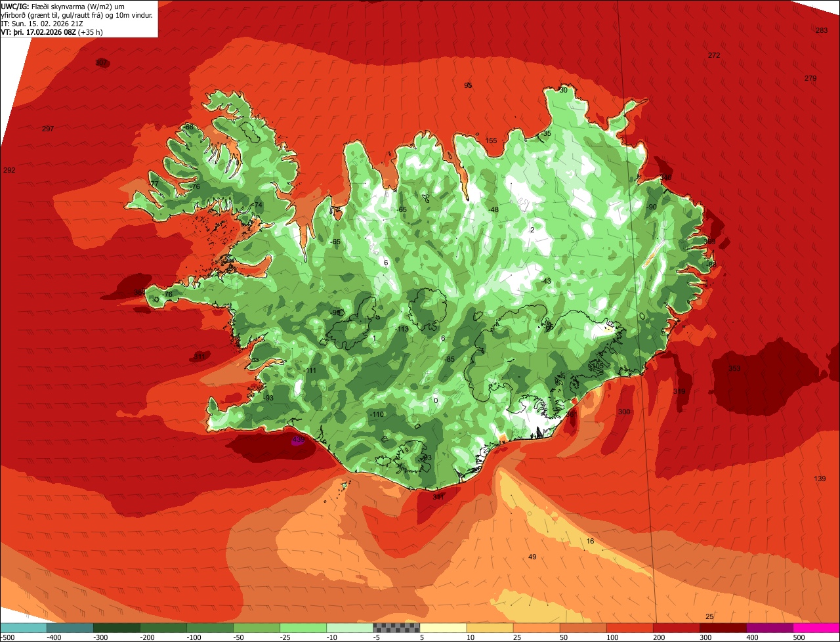840x642 pixels.
Task: Click the '-90' value on the map
Action: click(651, 207)
